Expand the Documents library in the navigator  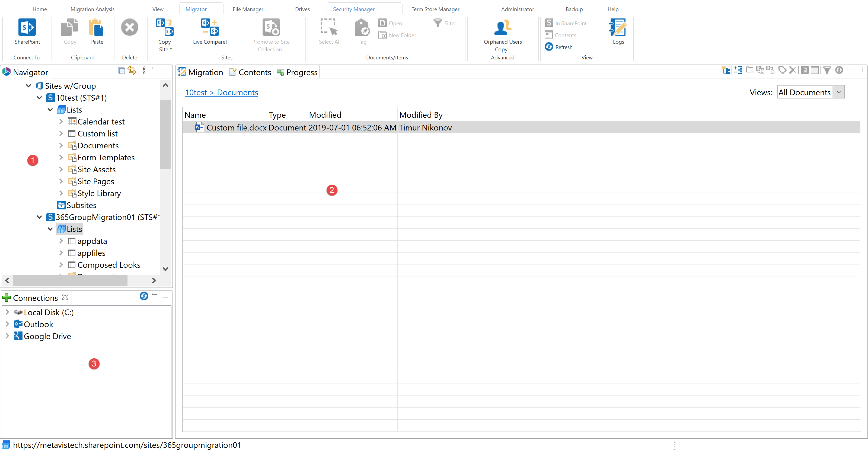click(61, 145)
